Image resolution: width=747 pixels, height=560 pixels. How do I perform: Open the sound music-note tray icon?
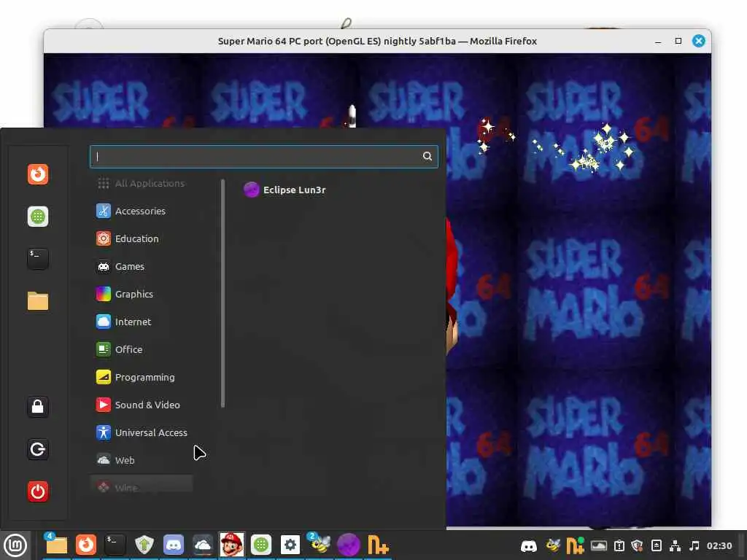694,545
